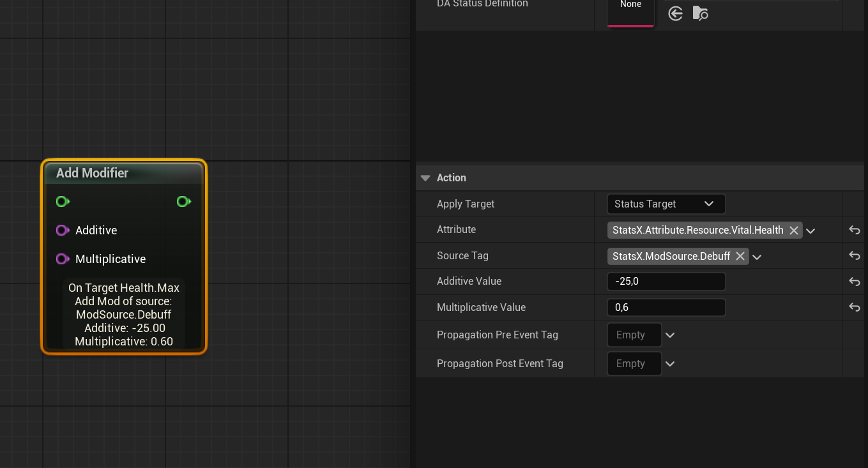This screenshot has width=868, height=468.
Task: Click the revert icon beside Source Tag
Action: 854,255
